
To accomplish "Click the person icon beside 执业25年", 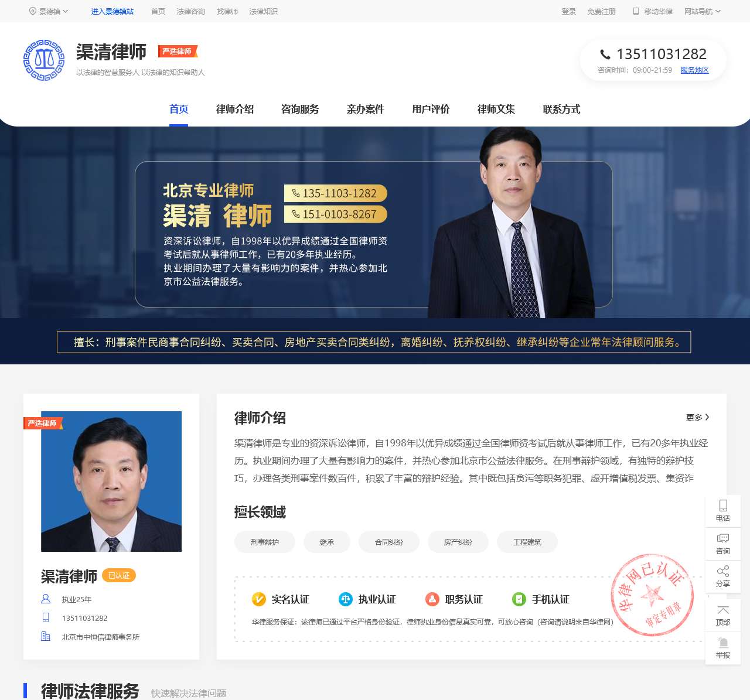I will (46, 599).
